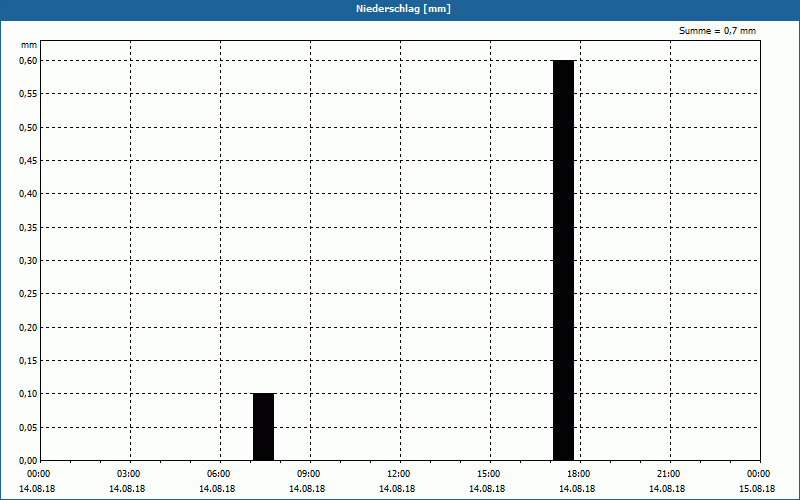Click the 12:00 time label

(398, 474)
